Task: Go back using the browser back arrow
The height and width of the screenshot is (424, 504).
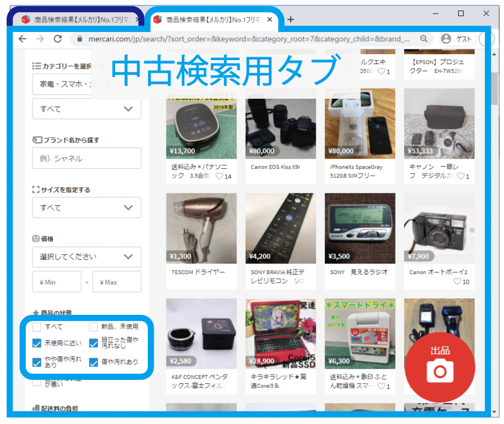Action: 22,39
